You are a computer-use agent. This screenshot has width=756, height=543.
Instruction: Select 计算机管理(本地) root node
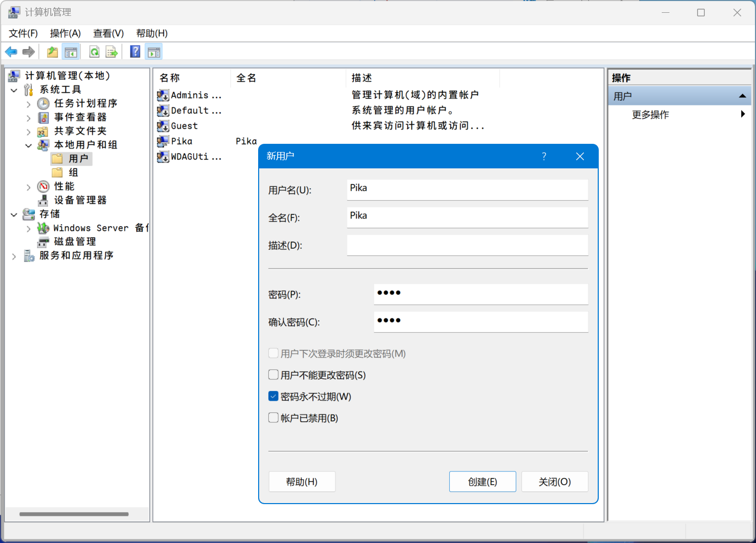tap(59, 76)
